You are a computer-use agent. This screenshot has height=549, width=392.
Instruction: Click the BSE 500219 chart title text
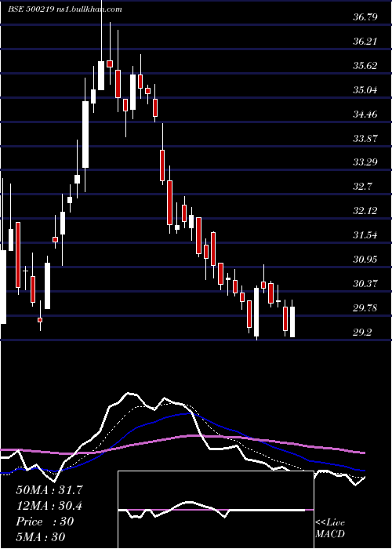pos(31,9)
